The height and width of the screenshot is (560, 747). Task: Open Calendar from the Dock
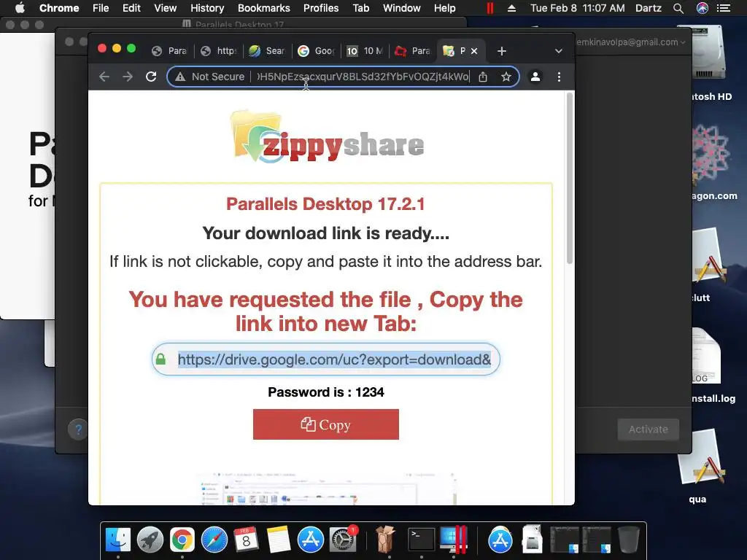pyautogui.click(x=247, y=540)
